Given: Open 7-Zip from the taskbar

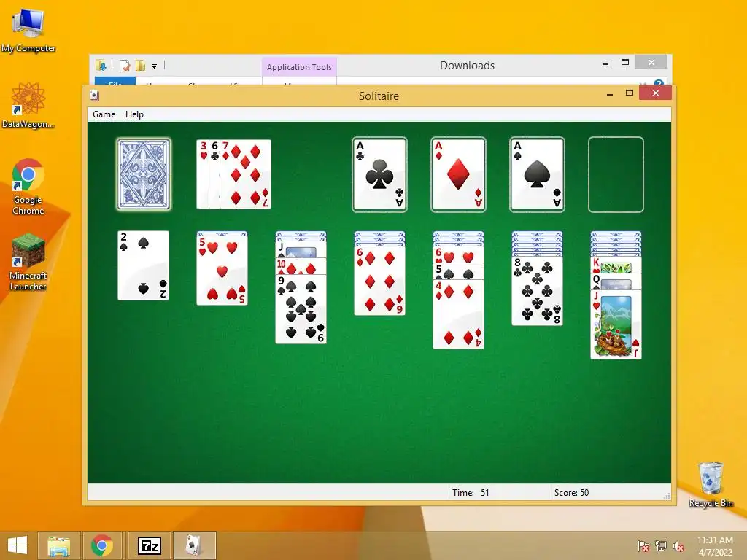Looking at the screenshot, I should tap(149, 545).
